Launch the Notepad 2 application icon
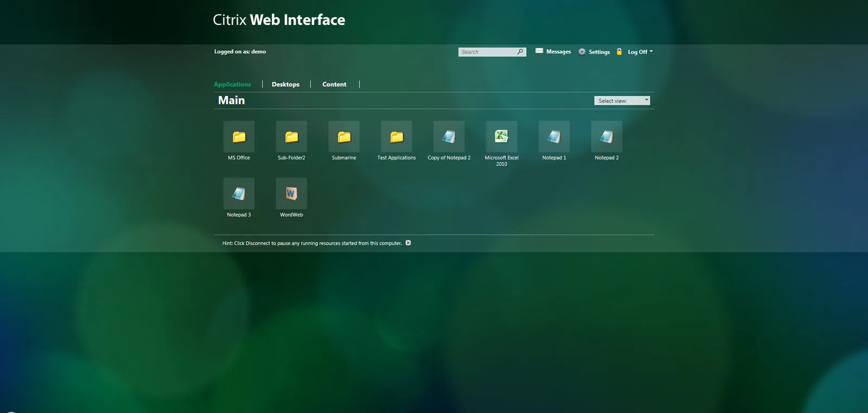 point(607,137)
